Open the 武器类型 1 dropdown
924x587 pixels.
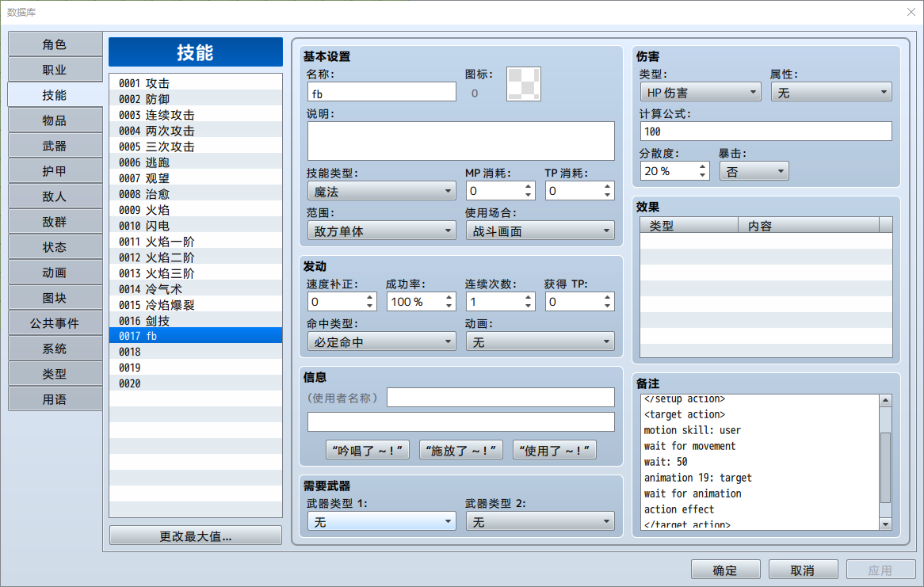click(382, 521)
